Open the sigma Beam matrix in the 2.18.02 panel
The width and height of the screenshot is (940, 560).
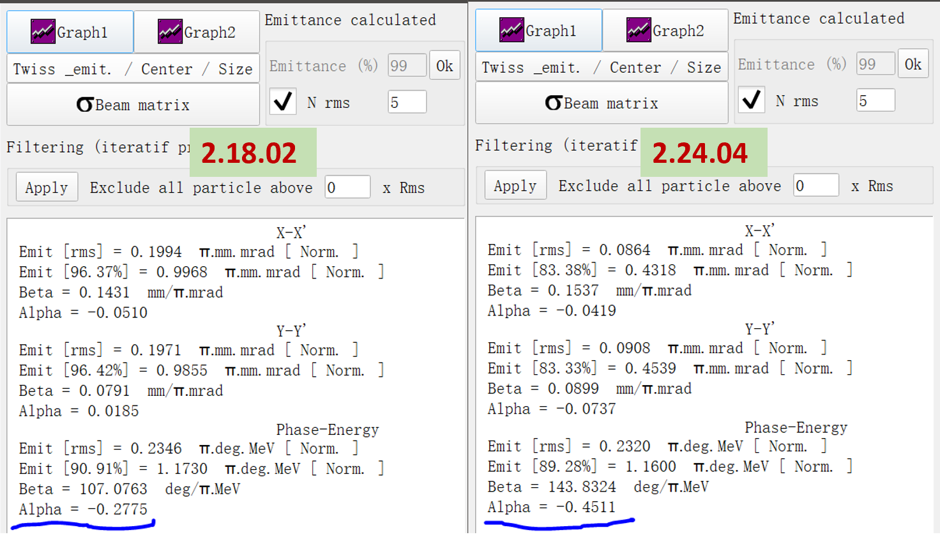(x=133, y=105)
